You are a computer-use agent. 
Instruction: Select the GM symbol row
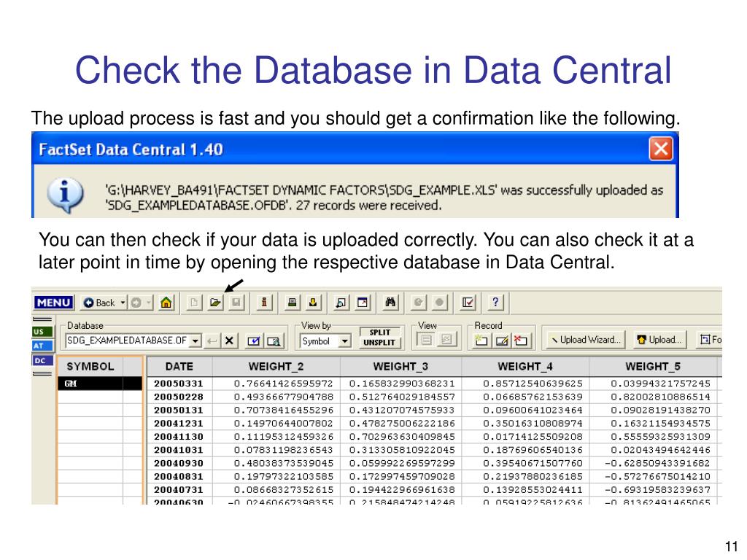click(99, 384)
